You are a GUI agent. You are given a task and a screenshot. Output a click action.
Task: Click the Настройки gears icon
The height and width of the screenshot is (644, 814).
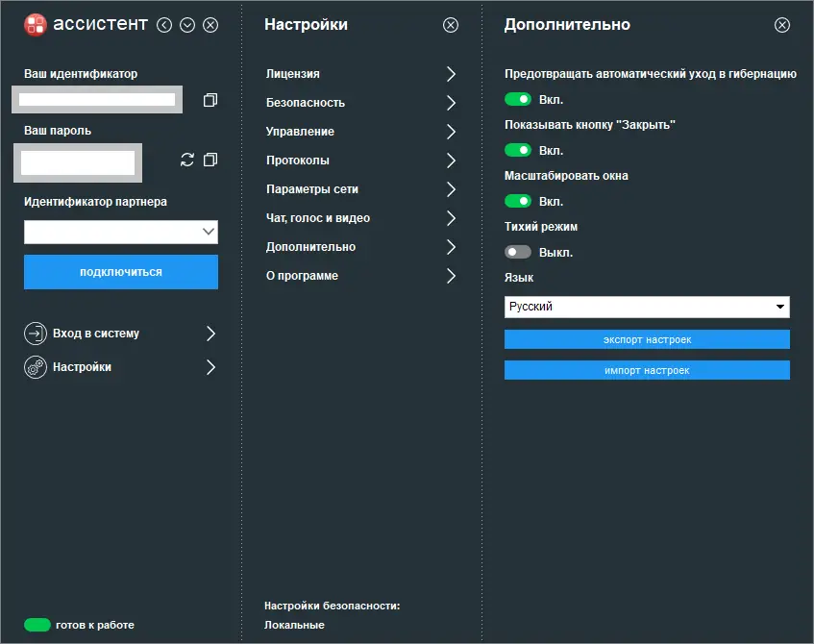[35, 367]
